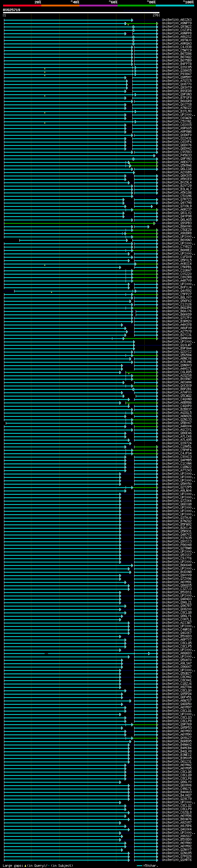Select the AV625719 query label

[x=11, y=10]
